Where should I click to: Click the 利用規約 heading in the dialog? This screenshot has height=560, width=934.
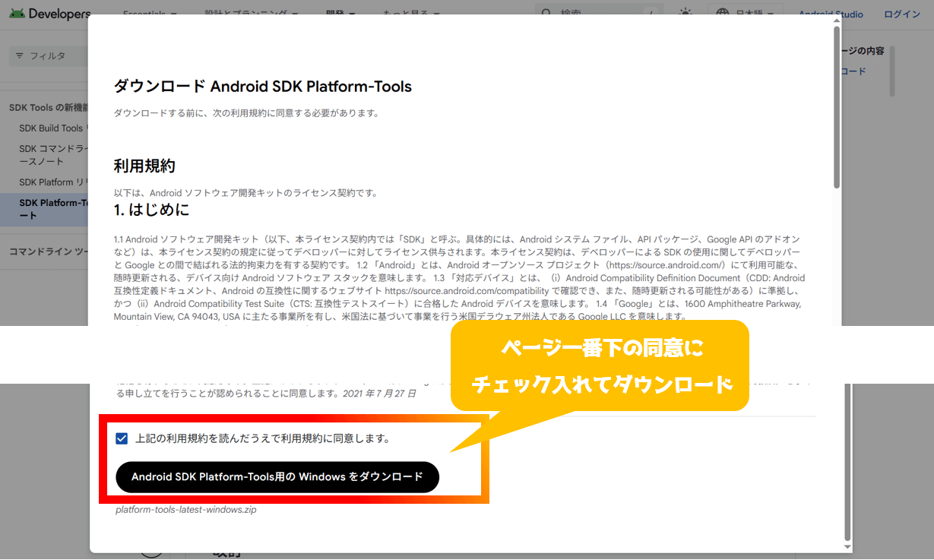click(x=144, y=166)
